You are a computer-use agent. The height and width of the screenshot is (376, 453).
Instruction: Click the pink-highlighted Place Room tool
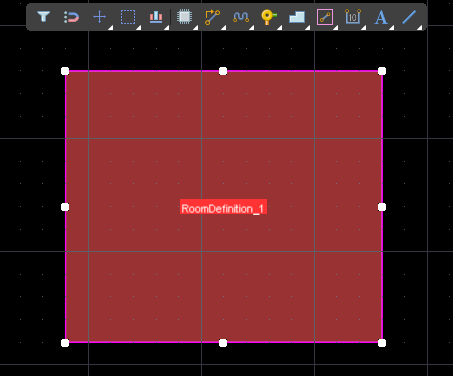(325, 17)
